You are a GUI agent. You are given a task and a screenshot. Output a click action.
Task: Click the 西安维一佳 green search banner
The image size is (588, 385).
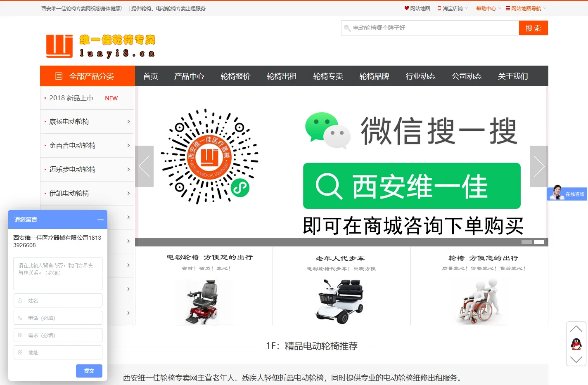pyautogui.click(x=412, y=186)
